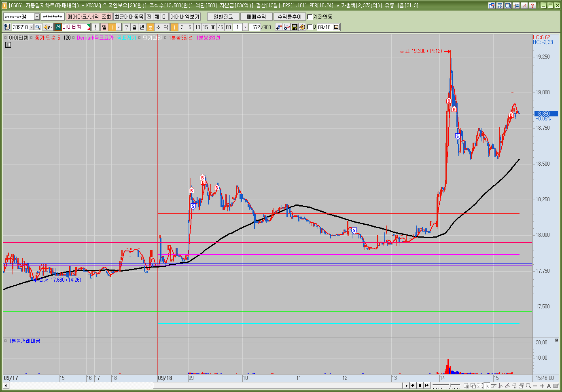This screenshot has width=562, height=392.
Task: Click the 매매수익 button
Action: (x=256, y=17)
